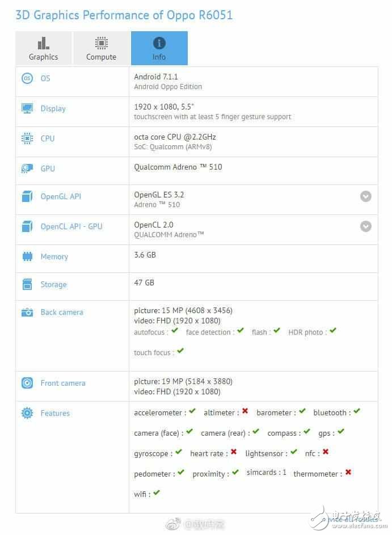The image size is (392, 535).
Task: Click the GPU icon
Action: 27,168
